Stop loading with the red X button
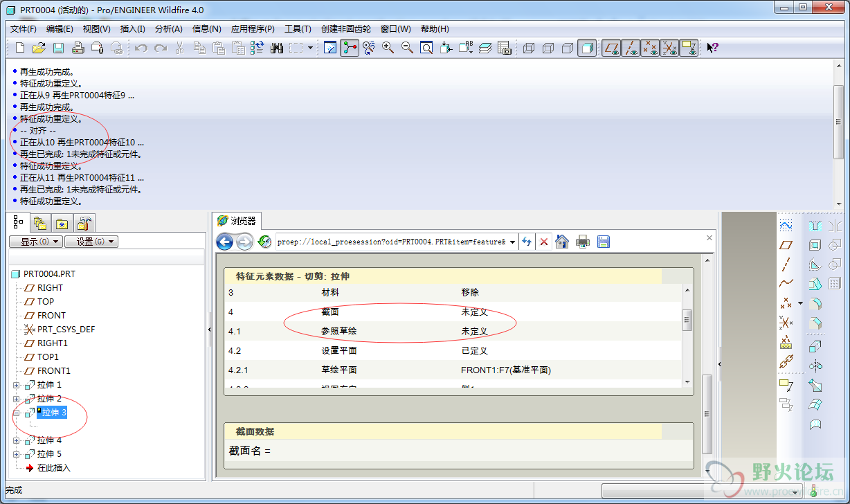Image resolution: width=850 pixels, height=504 pixels. [x=544, y=242]
